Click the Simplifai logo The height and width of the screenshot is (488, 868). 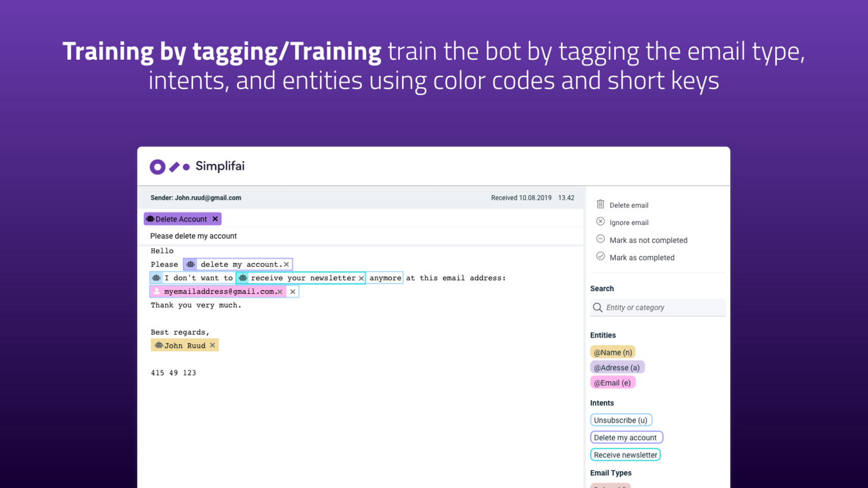197,166
